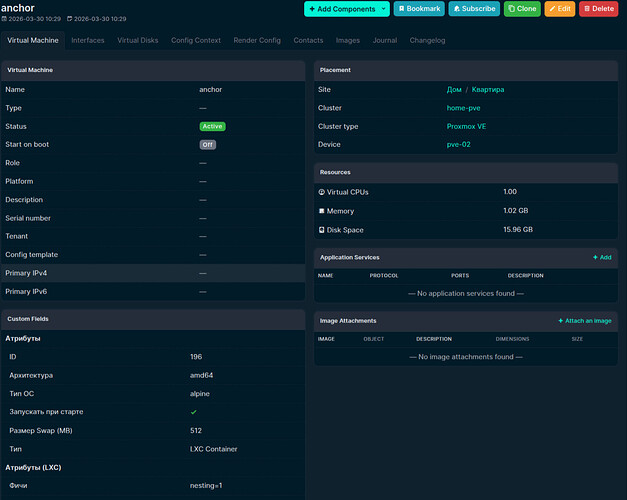
Task: Clone the anchor virtual machine
Action: click(522, 9)
